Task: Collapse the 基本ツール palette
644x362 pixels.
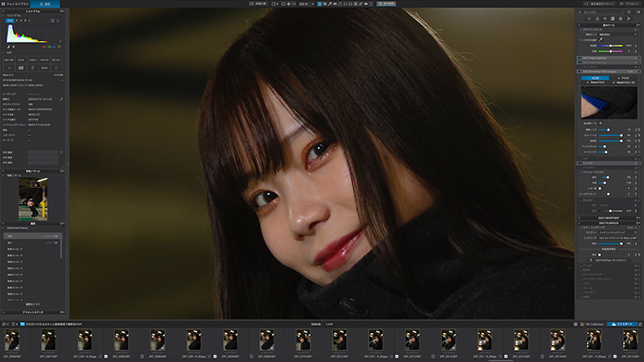Action: [579, 25]
